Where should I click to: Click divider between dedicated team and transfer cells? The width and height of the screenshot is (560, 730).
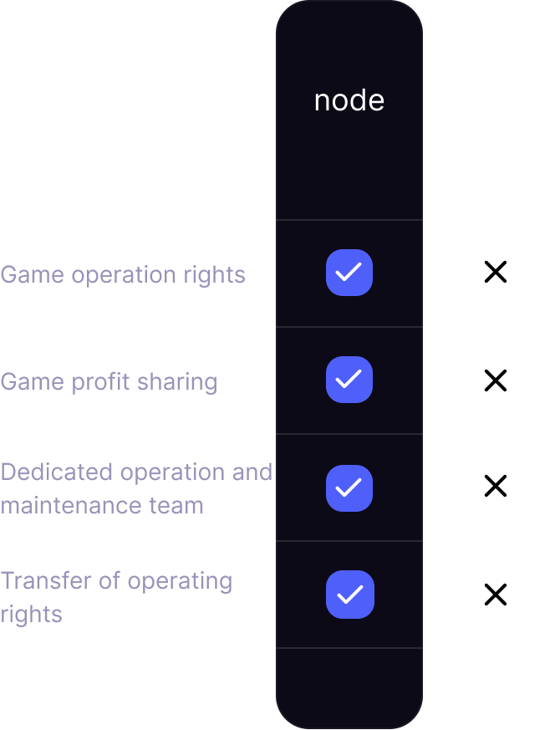pyautogui.click(x=349, y=540)
